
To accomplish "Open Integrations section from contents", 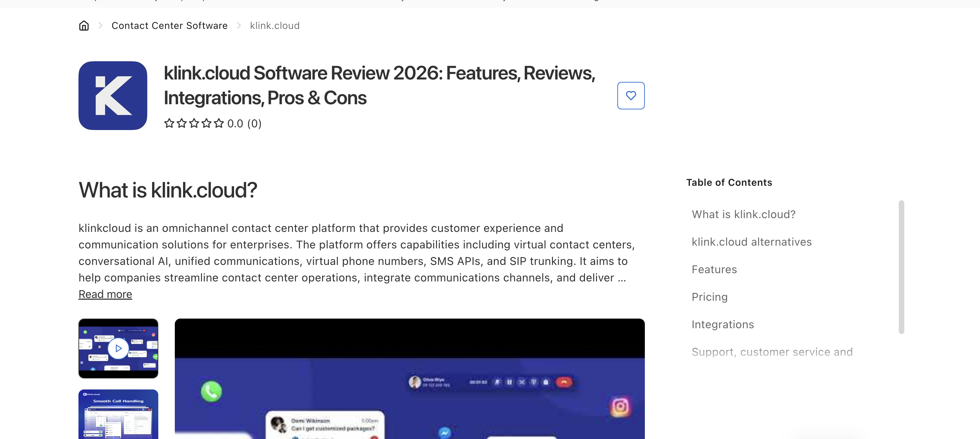I will tap(722, 324).
